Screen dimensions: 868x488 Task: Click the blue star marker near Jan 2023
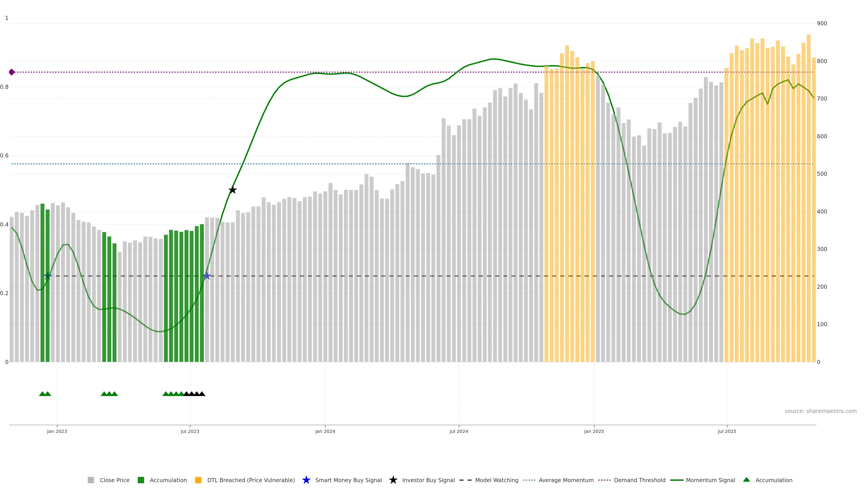(x=48, y=276)
